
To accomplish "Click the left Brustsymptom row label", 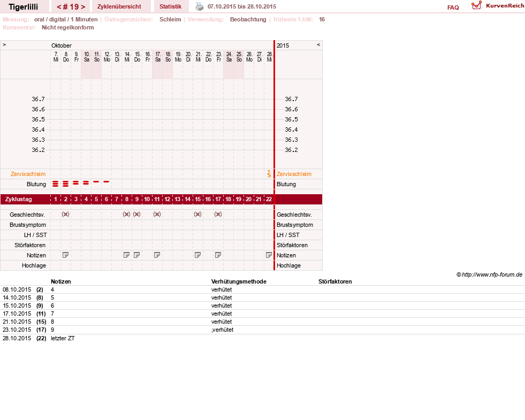I will pyautogui.click(x=28, y=225).
